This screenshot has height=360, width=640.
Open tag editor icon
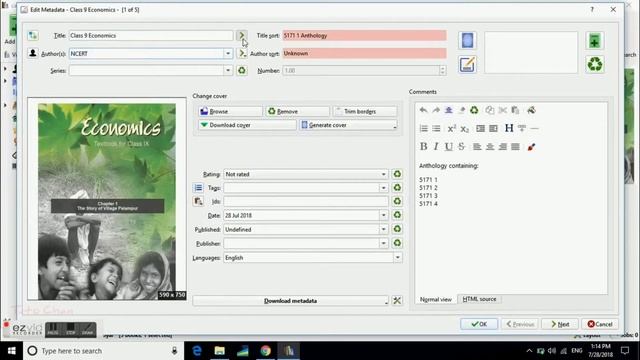click(x=198, y=188)
